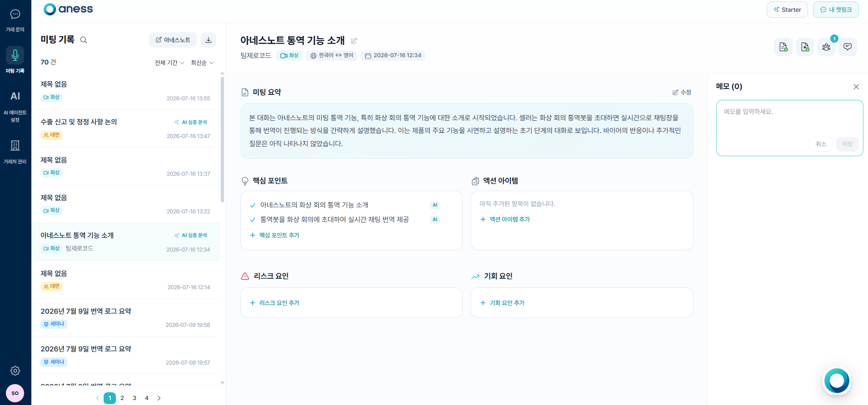Export meeting as spreadsheet file icon

(x=805, y=47)
